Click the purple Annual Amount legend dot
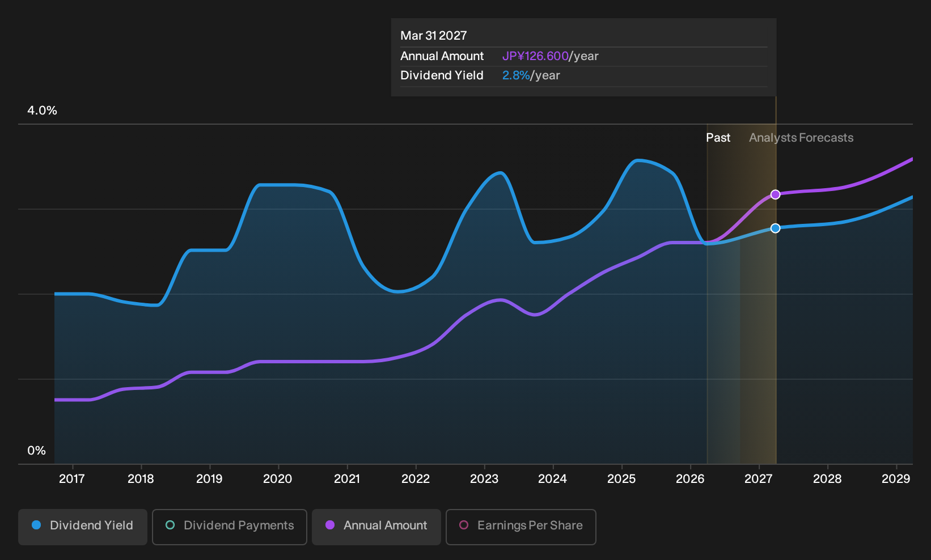 tap(330, 525)
